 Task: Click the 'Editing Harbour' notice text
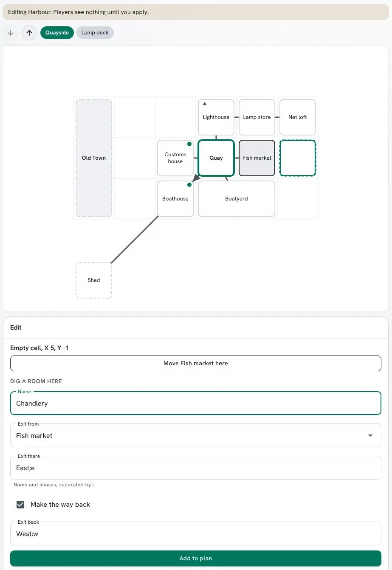79,12
